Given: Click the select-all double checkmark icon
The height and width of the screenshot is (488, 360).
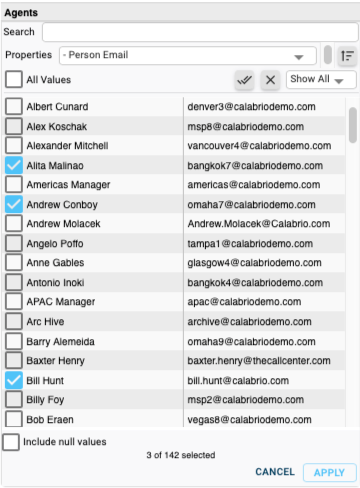Looking at the screenshot, I should (244, 80).
